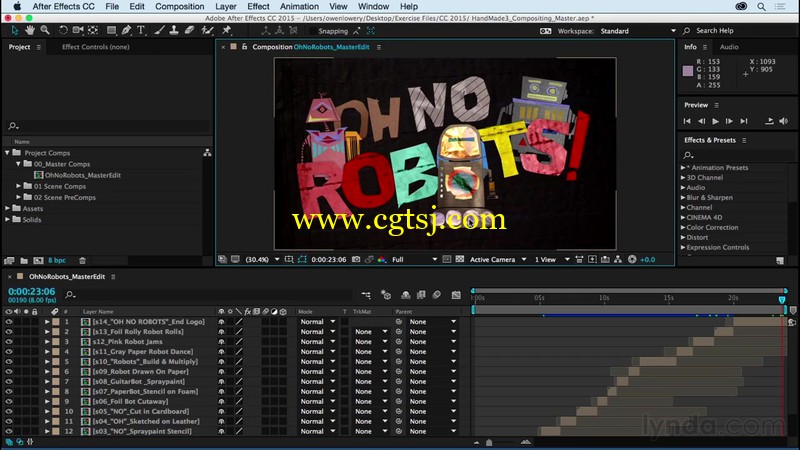Select the Zoom magnifier tool
Image resolution: width=800 pixels, height=450 pixels.
tap(45, 31)
